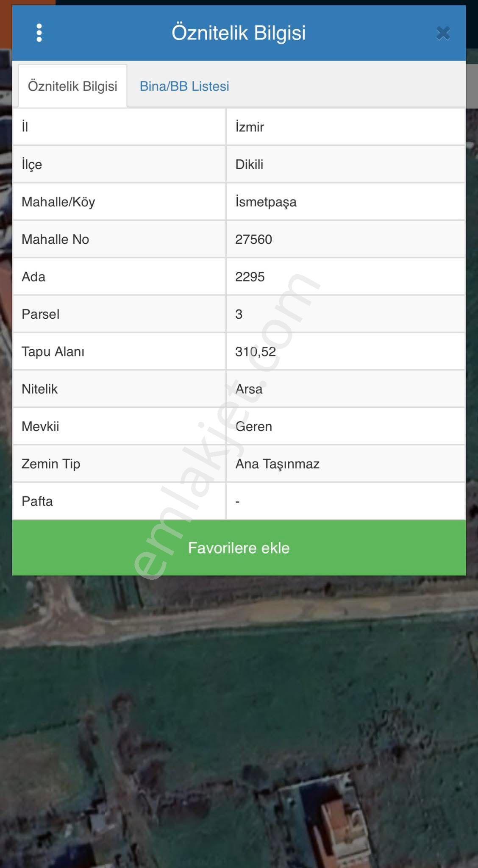Switch to the Bina/BB Listesi tab
The height and width of the screenshot is (868, 478).
pyautogui.click(x=184, y=86)
